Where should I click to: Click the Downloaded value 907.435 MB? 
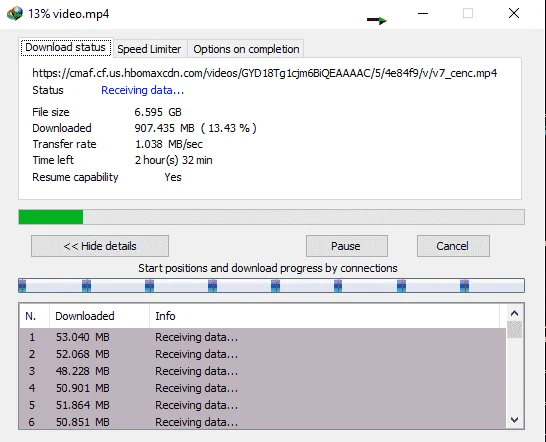tap(195, 128)
